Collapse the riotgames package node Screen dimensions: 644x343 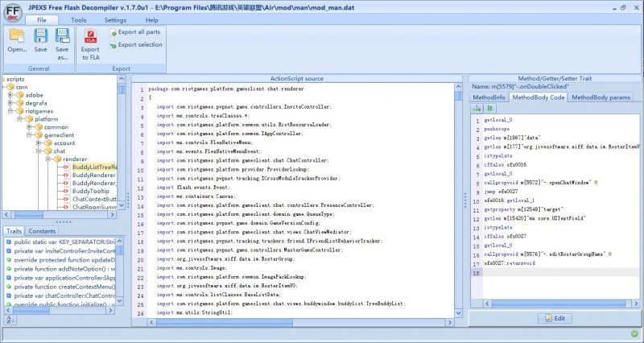10,111
